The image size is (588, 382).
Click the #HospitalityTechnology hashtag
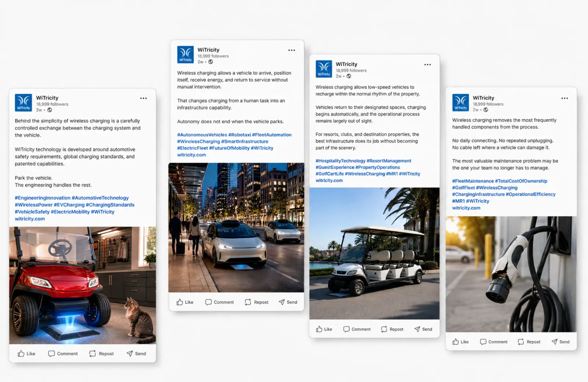point(340,161)
